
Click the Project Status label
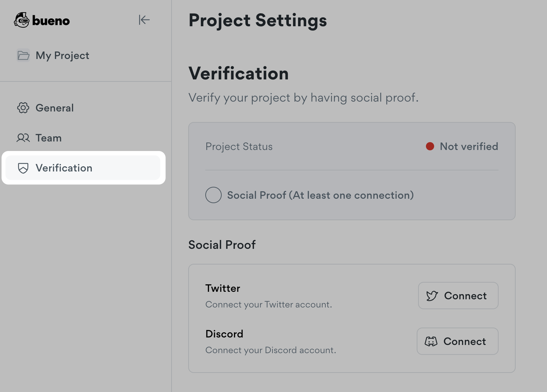pyautogui.click(x=239, y=147)
